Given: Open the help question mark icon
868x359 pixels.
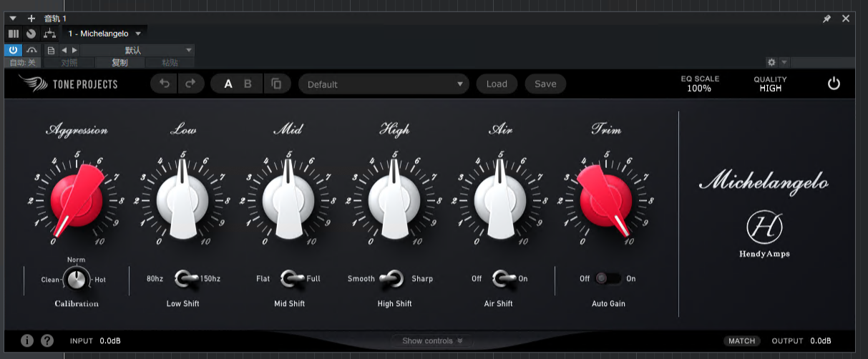Looking at the screenshot, I should tap(48, 341).
